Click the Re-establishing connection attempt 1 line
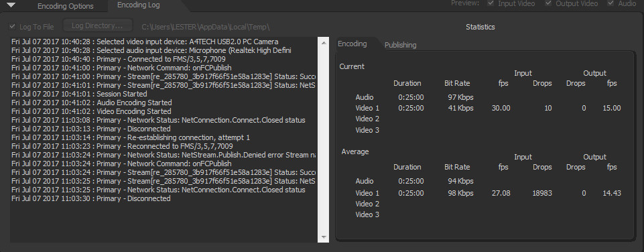This screenshot has width=644, height=252. point(131,137)
